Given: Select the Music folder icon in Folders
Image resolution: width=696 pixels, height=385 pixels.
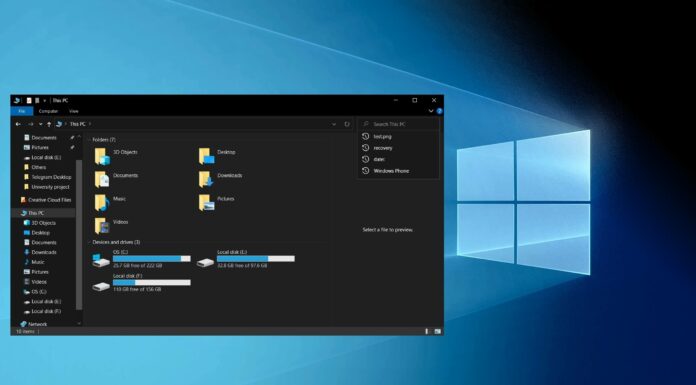Looking at the screenshot, I should click(x=102, y=203).
